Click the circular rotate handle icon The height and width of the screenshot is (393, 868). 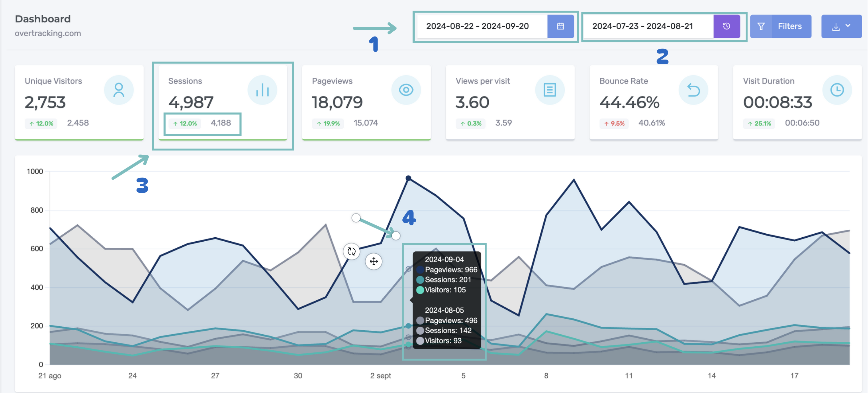351,251
